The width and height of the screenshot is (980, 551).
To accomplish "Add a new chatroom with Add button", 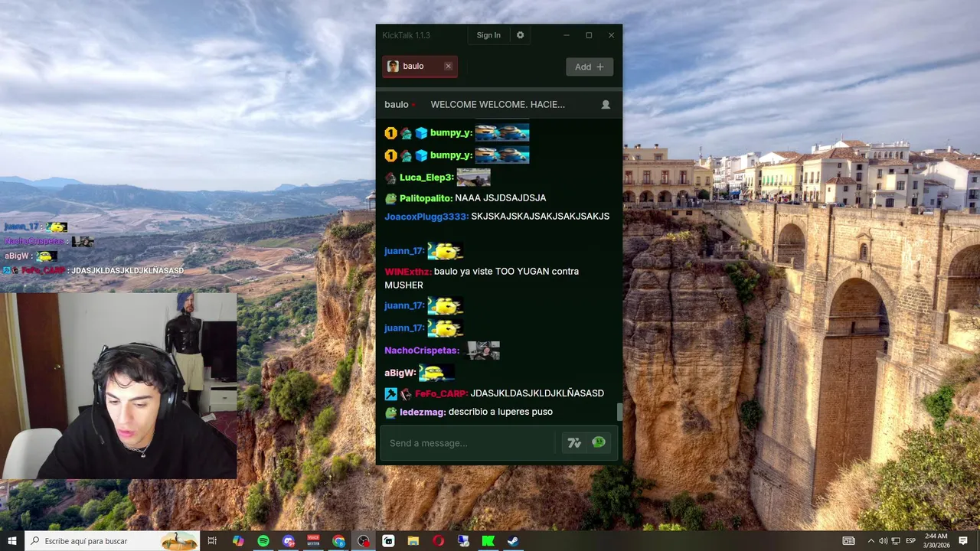I will [x=590, y=67].
